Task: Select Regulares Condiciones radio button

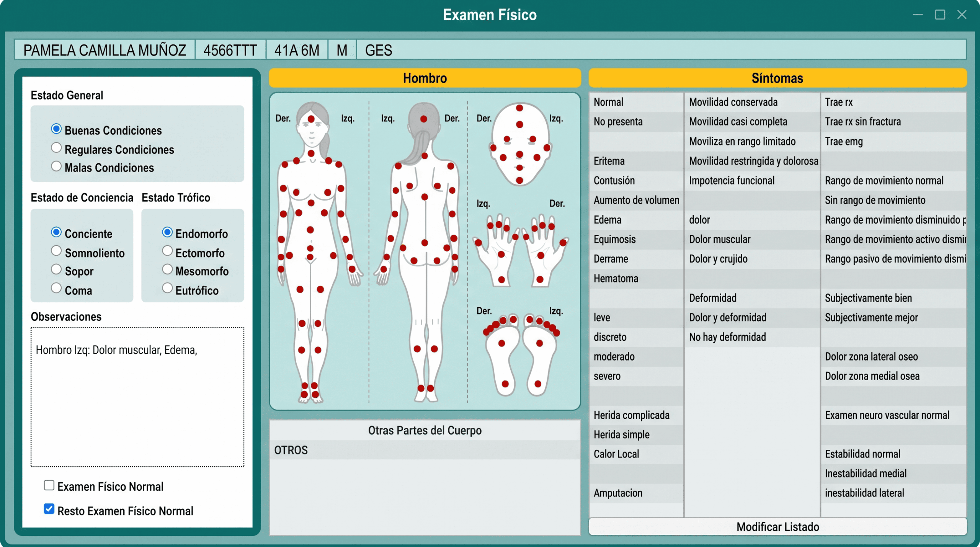Action: (56, 148)
